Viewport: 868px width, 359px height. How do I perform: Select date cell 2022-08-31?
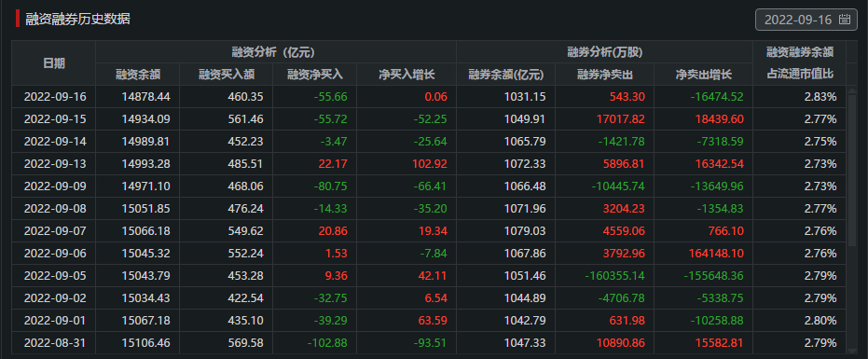coord(54,343)
